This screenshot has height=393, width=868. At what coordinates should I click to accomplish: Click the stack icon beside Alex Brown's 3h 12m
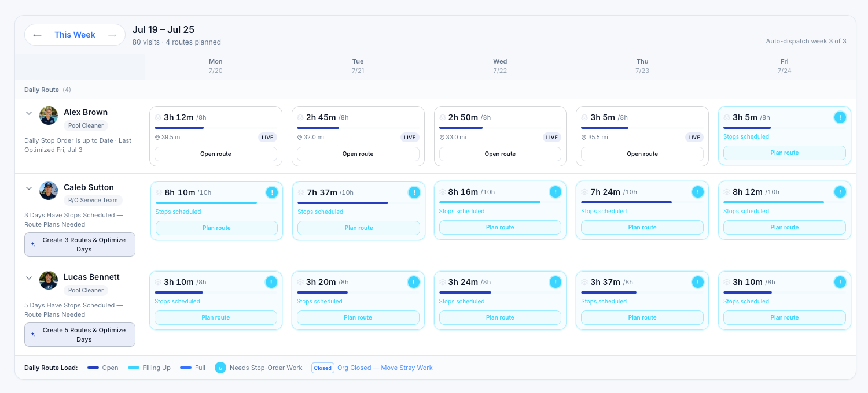coord(158,117)
